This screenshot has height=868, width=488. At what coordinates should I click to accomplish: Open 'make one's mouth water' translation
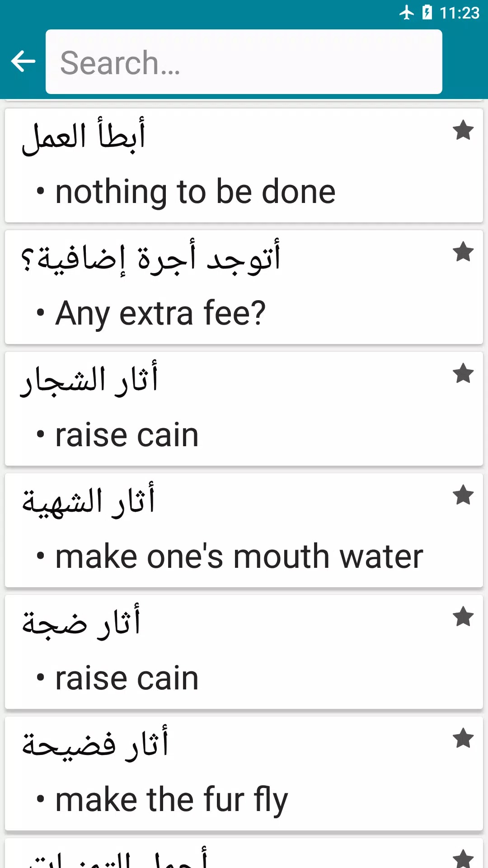point(239,557)
